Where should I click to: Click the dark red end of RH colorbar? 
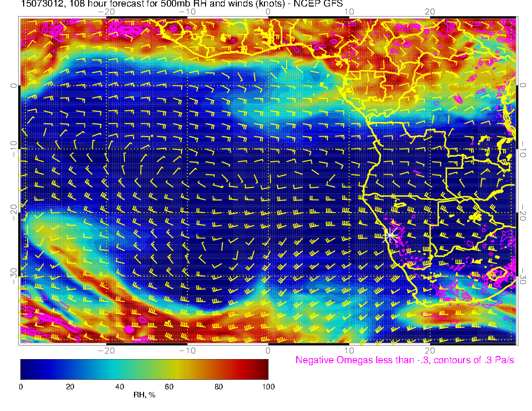[x=262, y=369]
